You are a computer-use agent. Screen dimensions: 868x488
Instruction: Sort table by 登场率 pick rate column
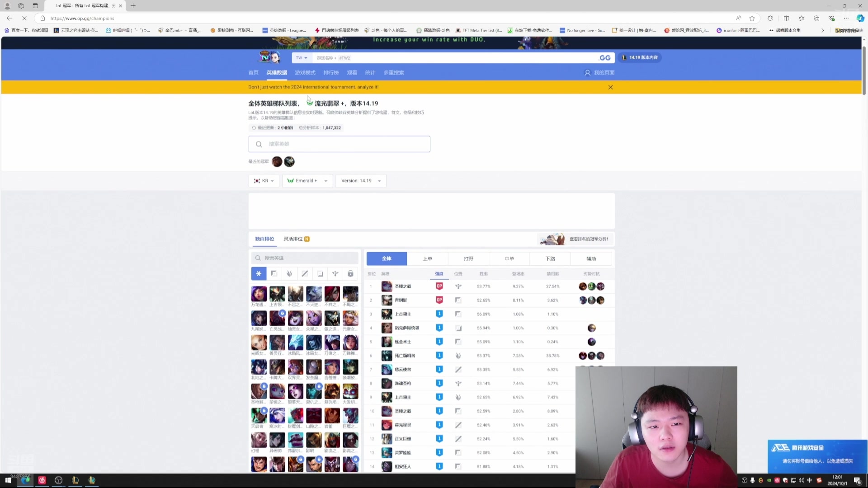518,274
